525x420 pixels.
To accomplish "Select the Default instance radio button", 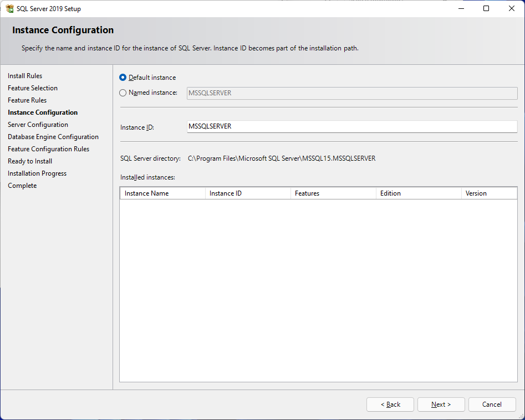I will (x=123, y=78).
